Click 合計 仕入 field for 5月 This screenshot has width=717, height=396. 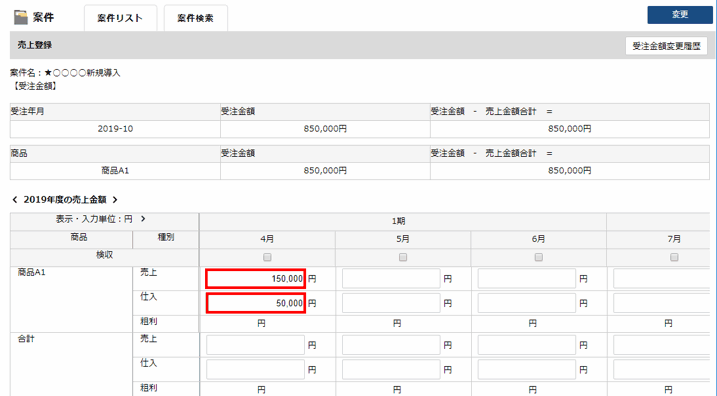pos(391,369)
